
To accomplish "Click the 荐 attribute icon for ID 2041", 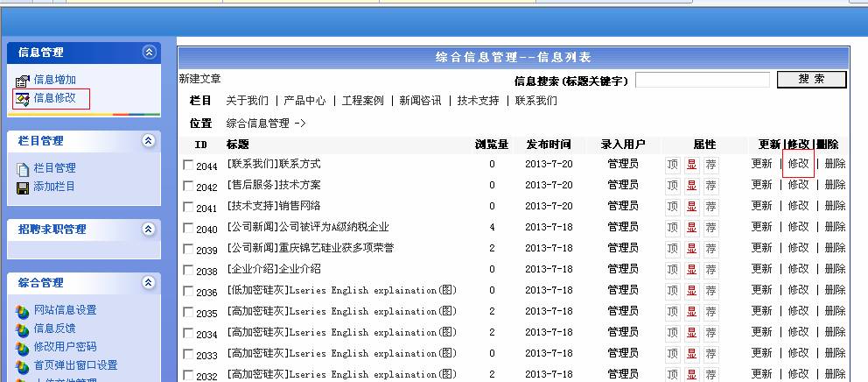I will 710,206.
